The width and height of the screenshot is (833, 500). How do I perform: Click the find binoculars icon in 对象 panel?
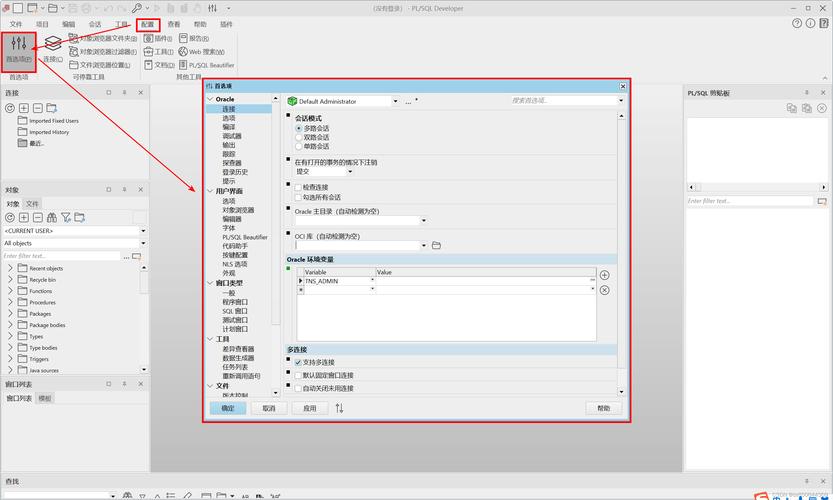52,217
